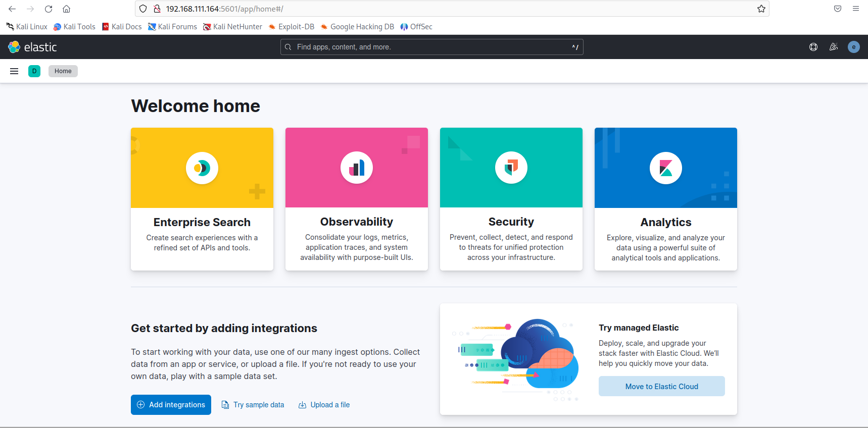
Task: Click the Analytics Kibana icon
Action: click(666, 168)
